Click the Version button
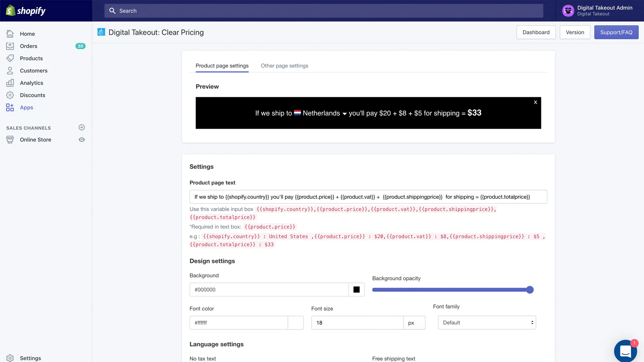644x362 pixels. click(575, 32)
